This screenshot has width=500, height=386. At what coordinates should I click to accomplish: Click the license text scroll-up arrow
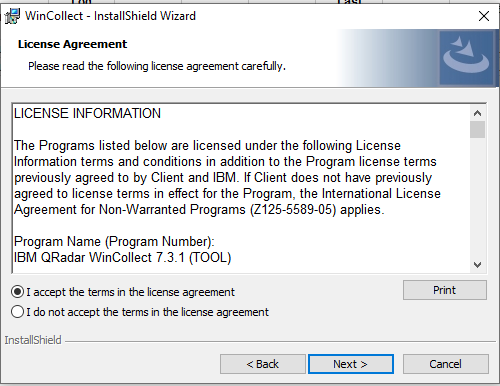click(x=477, y=113)
